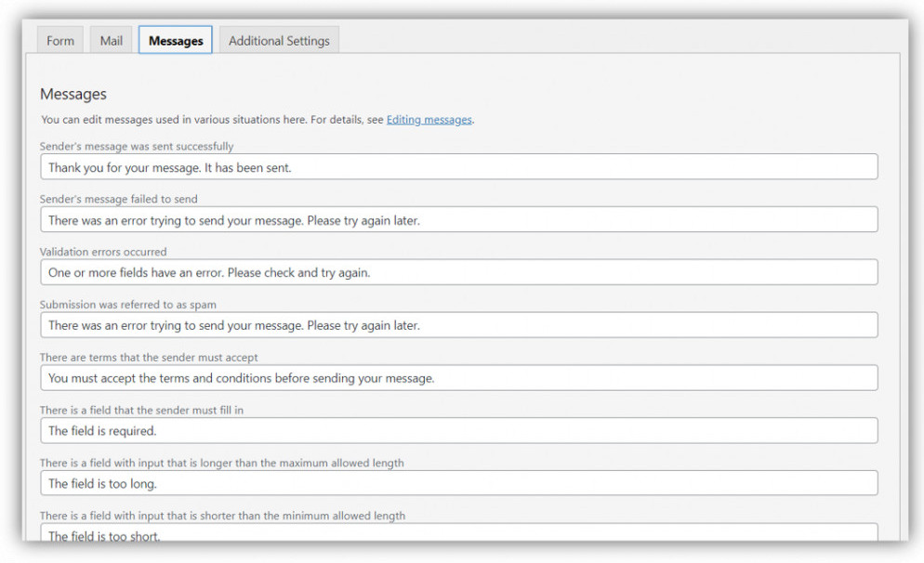924x563 pixels.
Task: Open the Mail tab
Action: [111, 40]
